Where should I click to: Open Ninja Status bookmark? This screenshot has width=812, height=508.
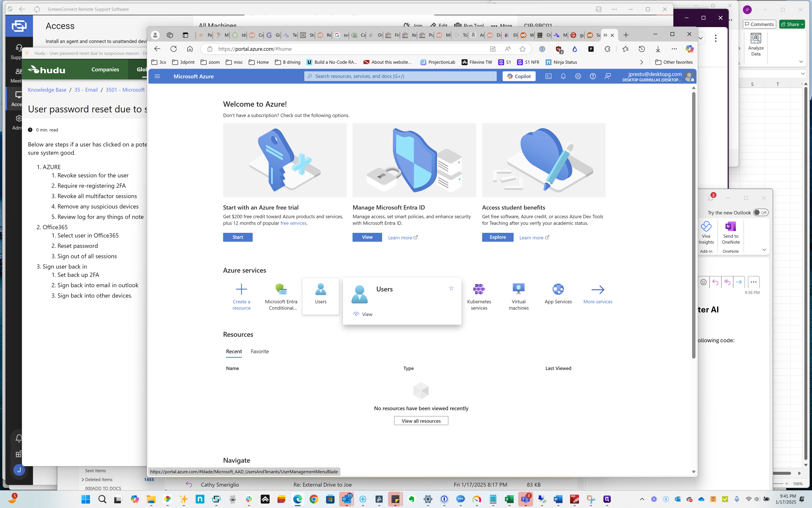[561, 62]
